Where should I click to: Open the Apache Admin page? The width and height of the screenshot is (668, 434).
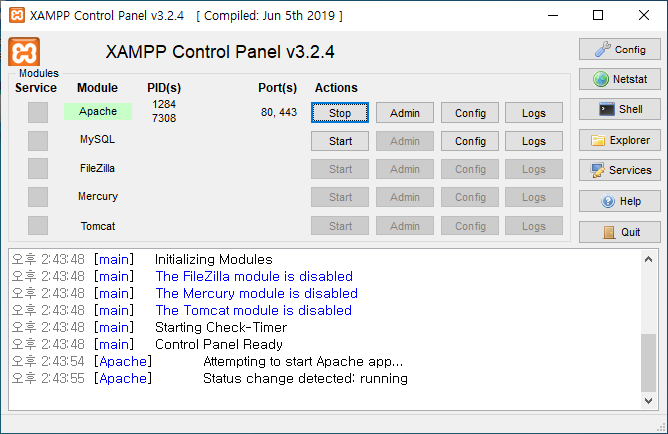coord(405,113)
